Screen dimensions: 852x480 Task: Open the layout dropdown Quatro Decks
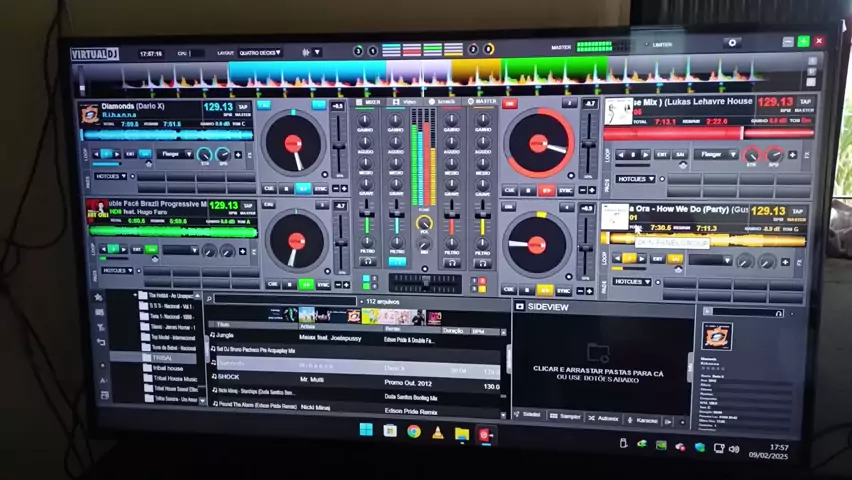260,53
